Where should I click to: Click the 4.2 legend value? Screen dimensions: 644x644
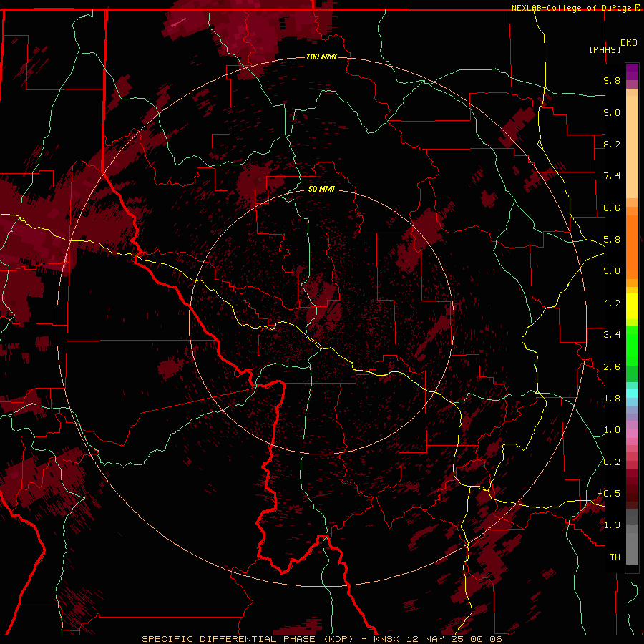[612, 303]
